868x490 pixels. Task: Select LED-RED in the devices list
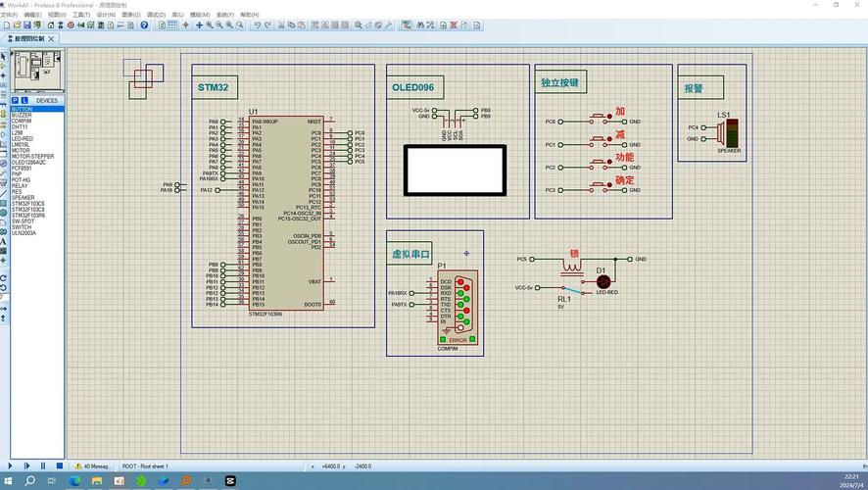click(37, 138)
